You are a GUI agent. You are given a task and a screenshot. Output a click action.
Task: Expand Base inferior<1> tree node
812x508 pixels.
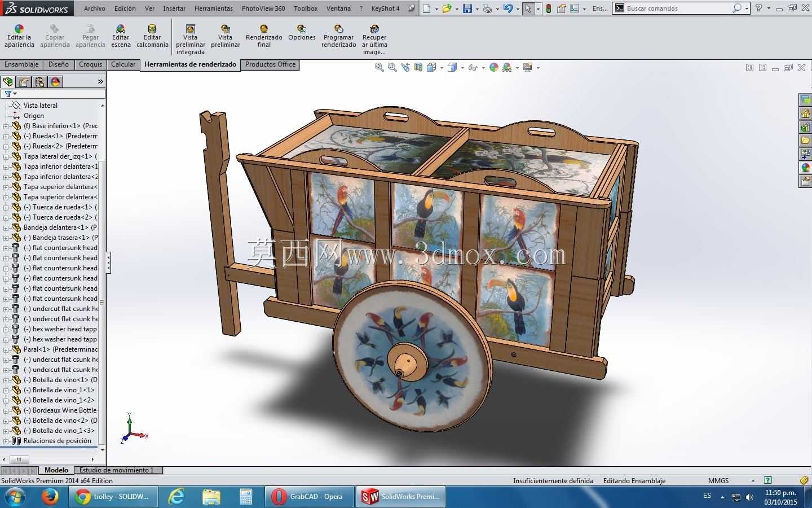point(6,126)
